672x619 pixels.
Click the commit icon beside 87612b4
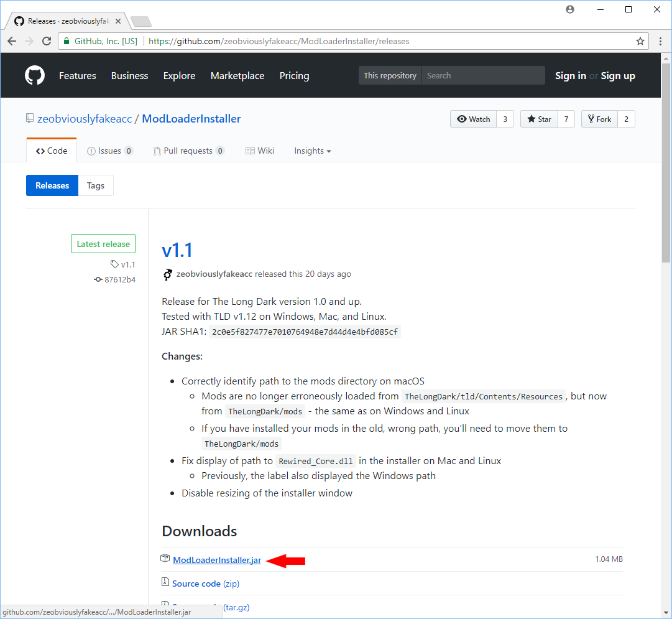98,279
